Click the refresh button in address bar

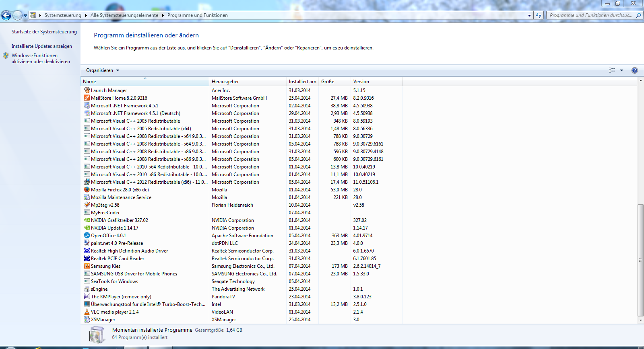[539, 15]
